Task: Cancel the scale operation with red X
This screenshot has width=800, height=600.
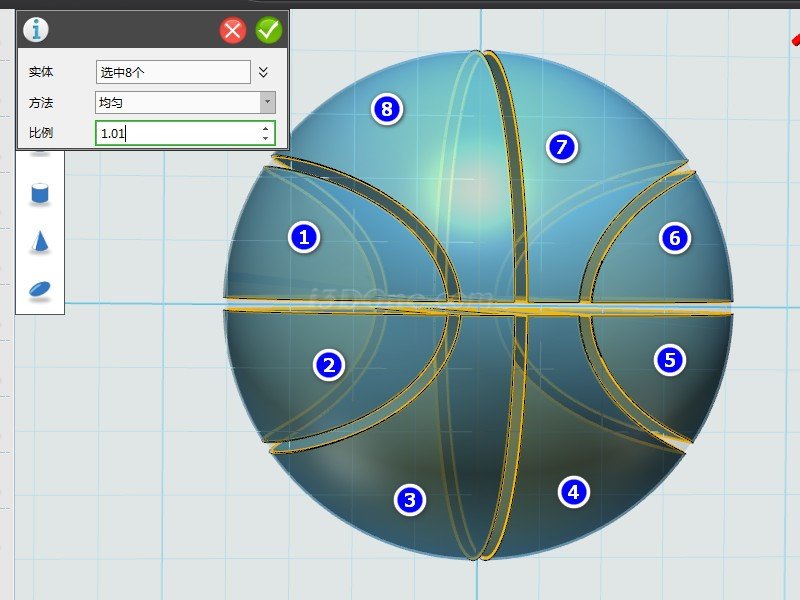Action: click(x=233, y=30)
